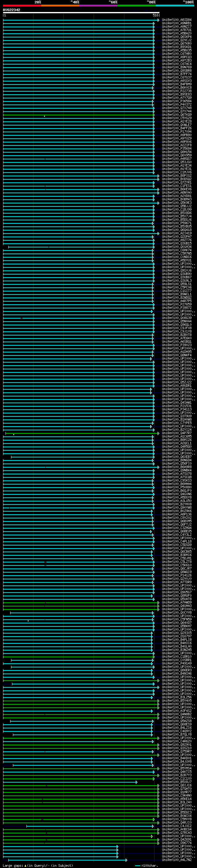Select hit label UniRef100_Q4UHA3

coord(177,606)
